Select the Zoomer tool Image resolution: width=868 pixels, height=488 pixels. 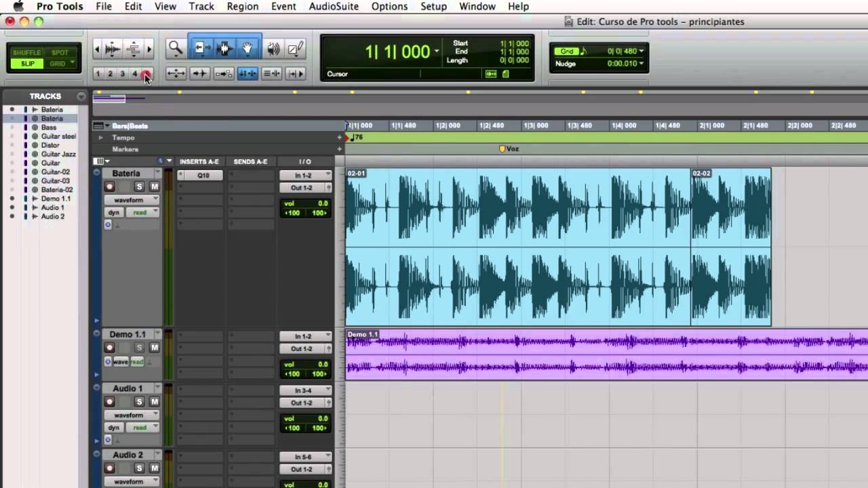(x=176, y=48)
